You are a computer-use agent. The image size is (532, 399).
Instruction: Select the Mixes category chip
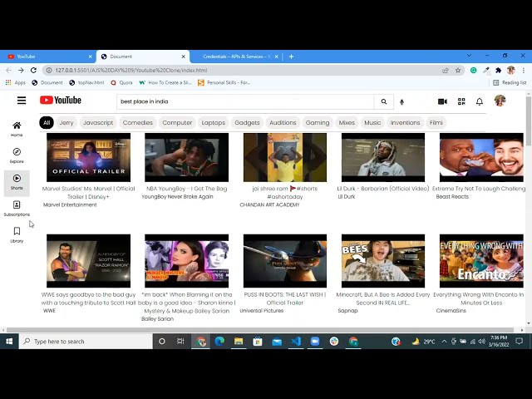(x=347, y=122)
